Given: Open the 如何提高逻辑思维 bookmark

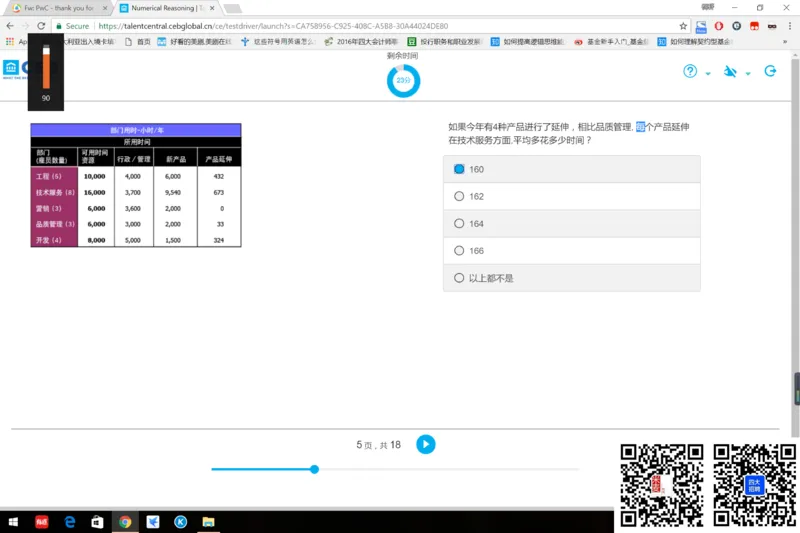Looking at the screenshot, I should coord(528,41).
